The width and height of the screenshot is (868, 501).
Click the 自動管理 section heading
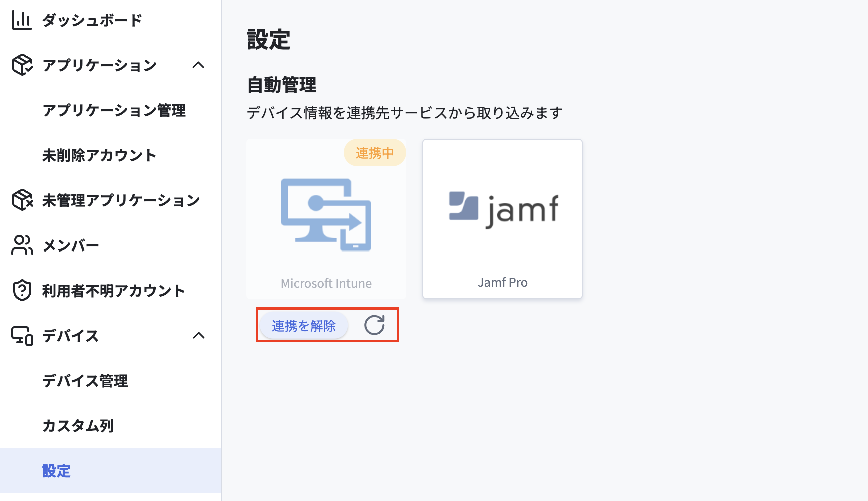[282, 85]
